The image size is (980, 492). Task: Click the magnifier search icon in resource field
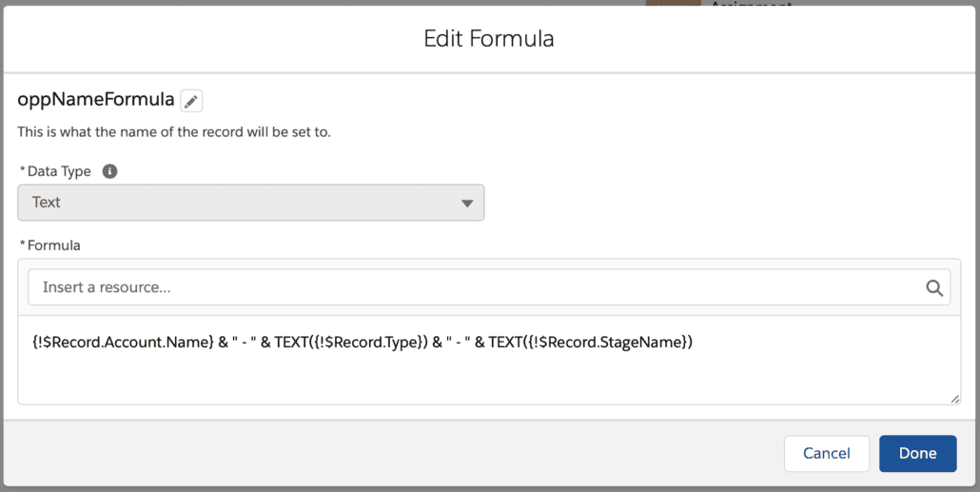click(934, 287)
